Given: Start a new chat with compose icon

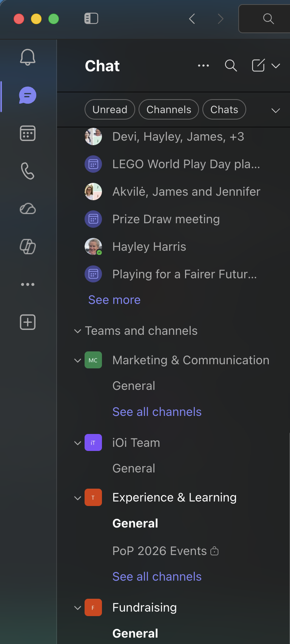Looking at the screenshot, I should pos(259,65).
